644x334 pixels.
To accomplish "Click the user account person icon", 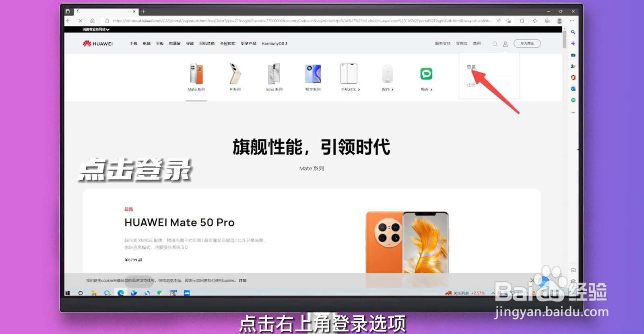I will [x=505, y=44].
